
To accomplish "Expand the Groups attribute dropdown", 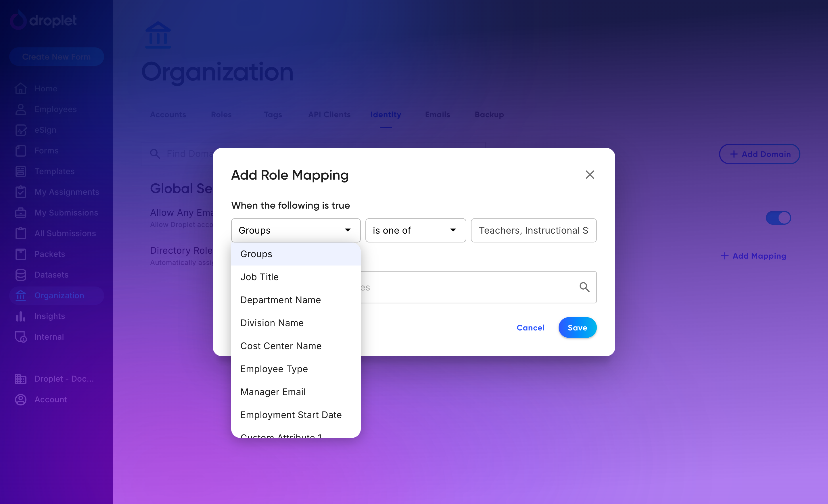I will pos(296,230).
